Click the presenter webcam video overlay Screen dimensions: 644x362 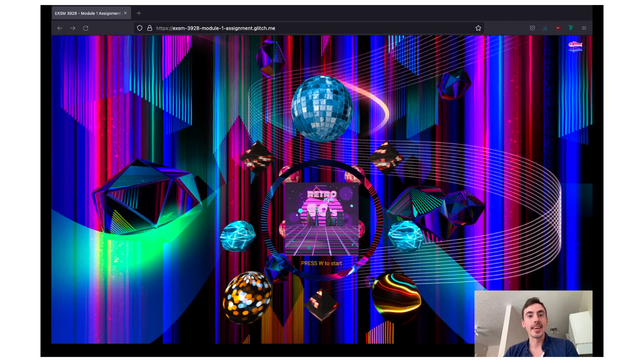click(x=533, y=324)
